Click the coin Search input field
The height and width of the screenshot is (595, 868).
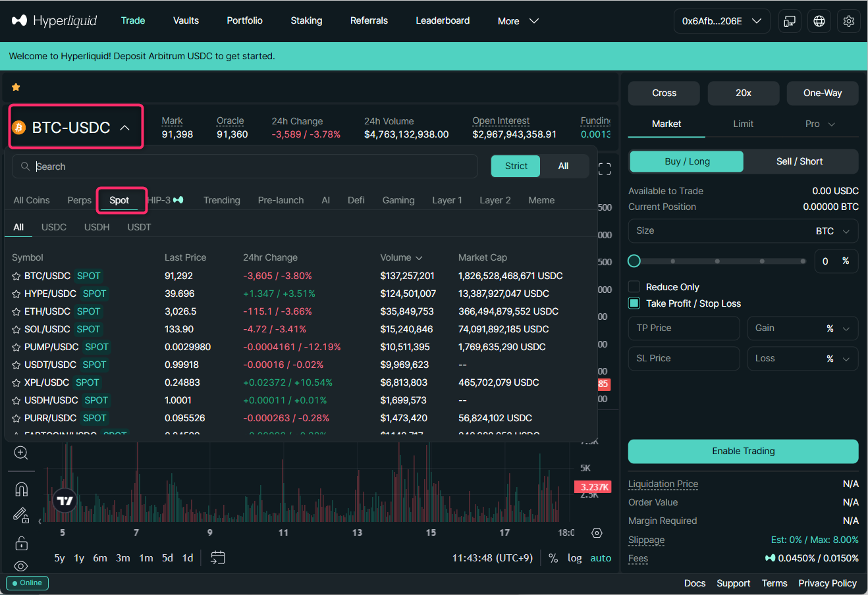tap(250, 167)
